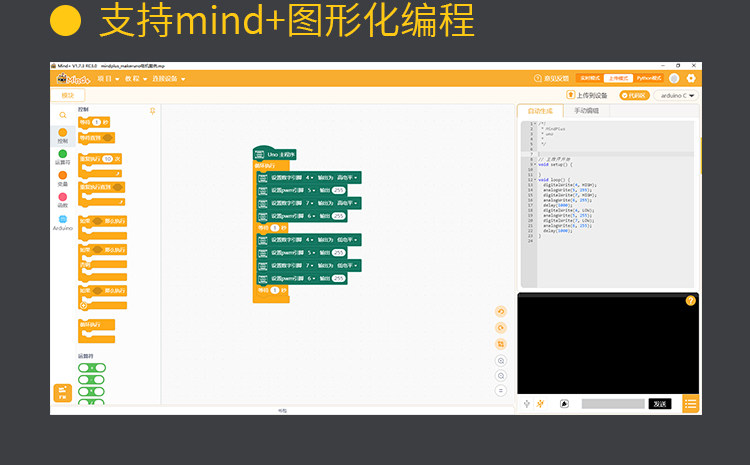Click the serial clear output icon
The width and height of the screenshot is (750, 465).
(x=564, y=404)
